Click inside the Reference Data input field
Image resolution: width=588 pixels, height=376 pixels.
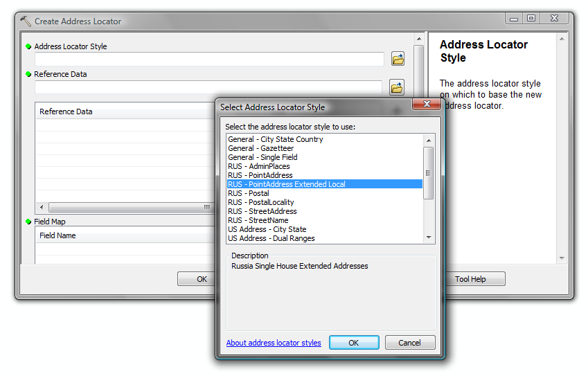click(208, 87)
